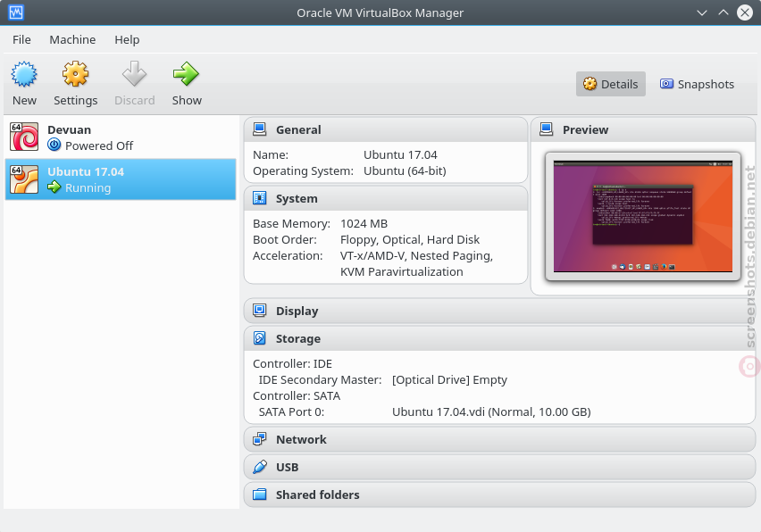Maximize the VirtualBox Manager window
Viewport: 761px width, 532px height.
pyautogui.click(x=723, y=12)
